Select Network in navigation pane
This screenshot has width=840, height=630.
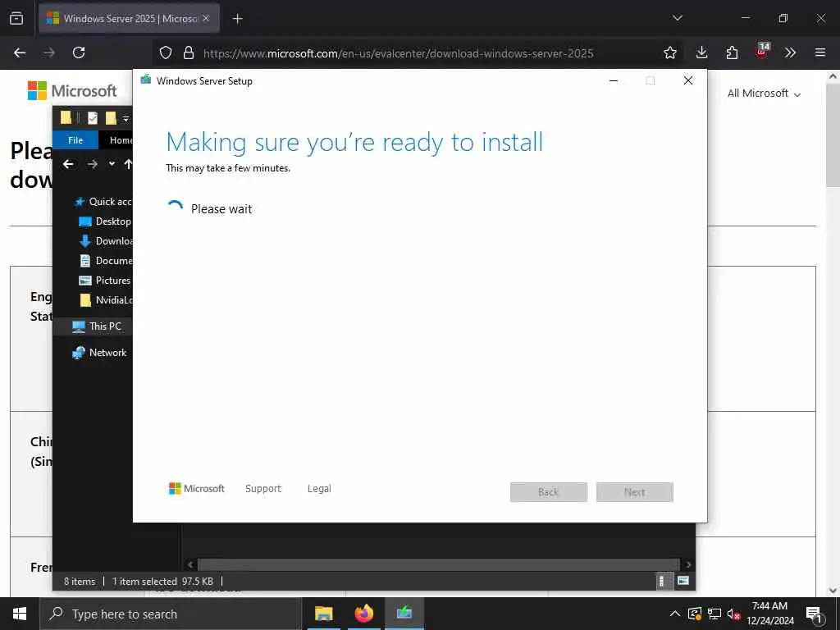99,353
